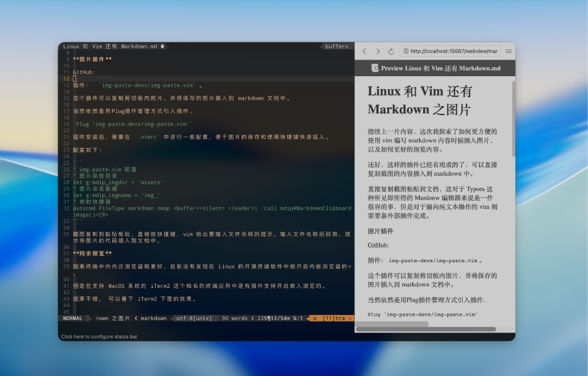Click the Preview document icon in the header
The height and width of the screenshot is (376, 588).
coord(375,68)
